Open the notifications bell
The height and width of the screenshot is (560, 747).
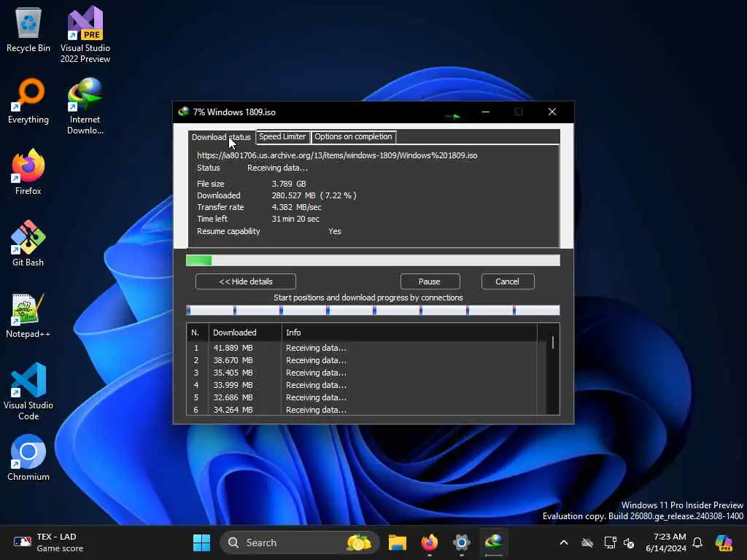click(x=697, y=542)
